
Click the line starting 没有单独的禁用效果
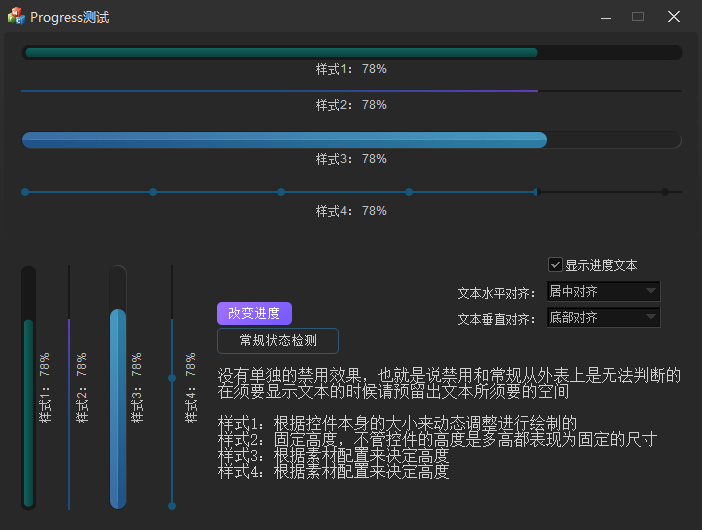(x=449, y=375)
